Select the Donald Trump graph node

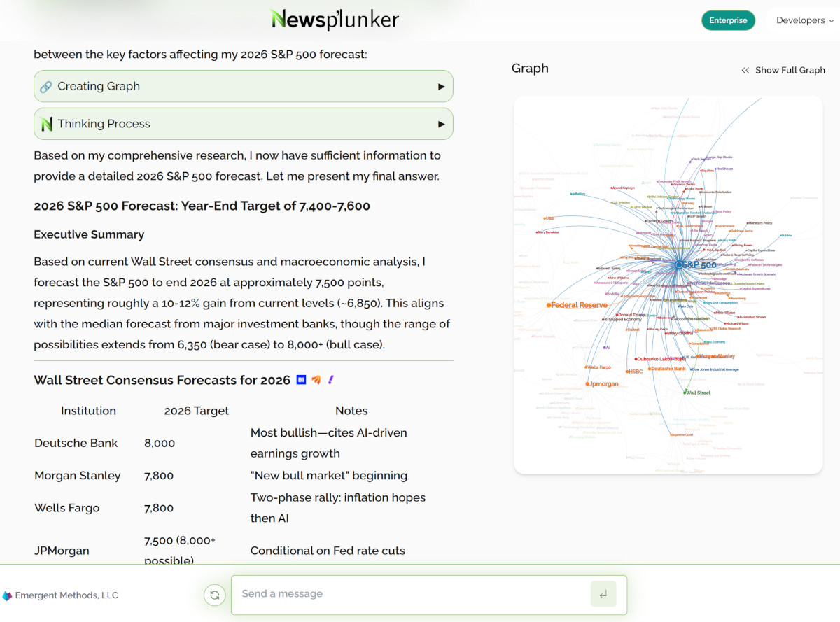[x=618, y=315]
